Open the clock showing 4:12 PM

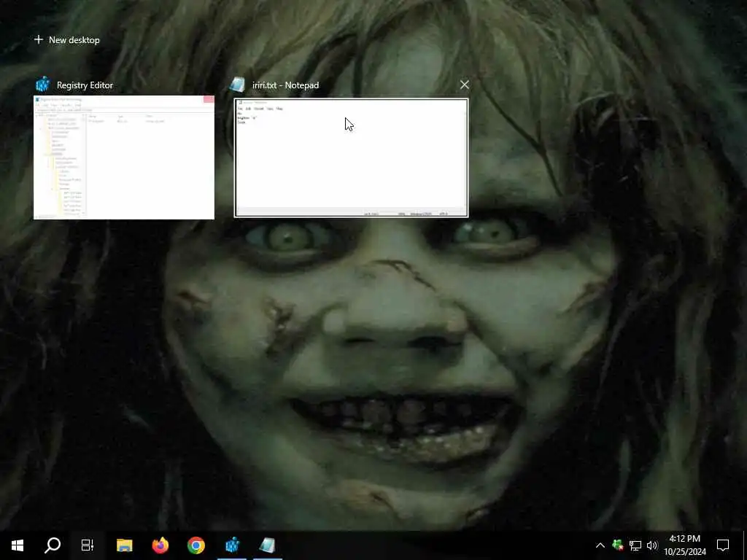point(684,545)
